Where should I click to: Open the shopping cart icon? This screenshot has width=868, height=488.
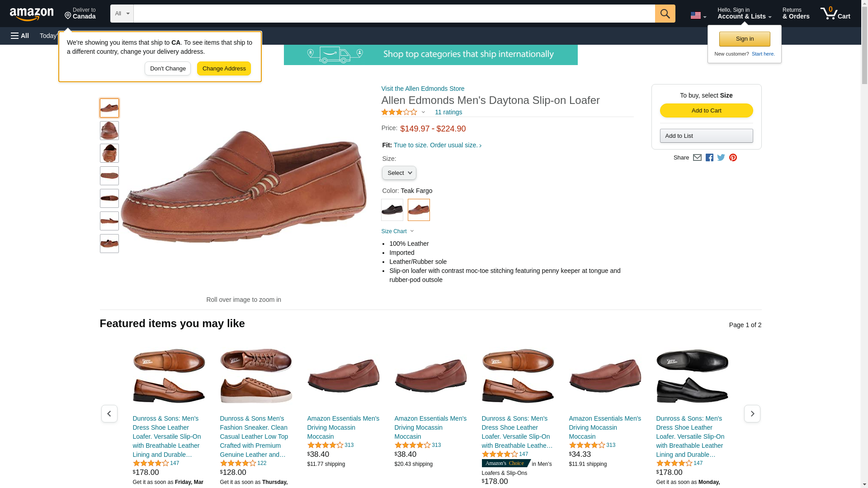pyautogui.click(x=835, y=14)
